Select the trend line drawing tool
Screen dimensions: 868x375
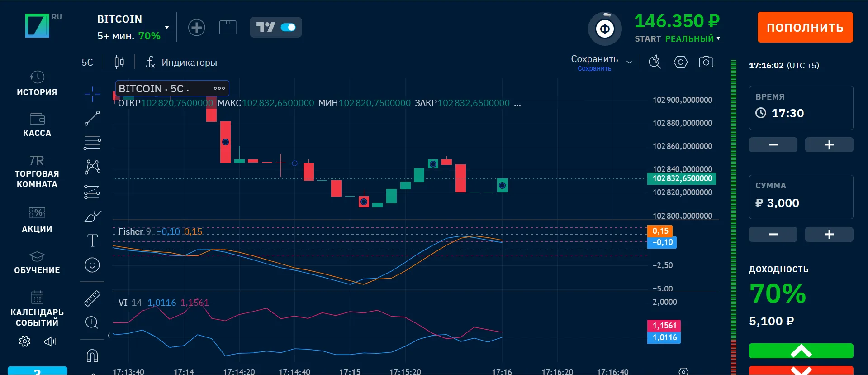pyautogui.click(x=92, y=118)
